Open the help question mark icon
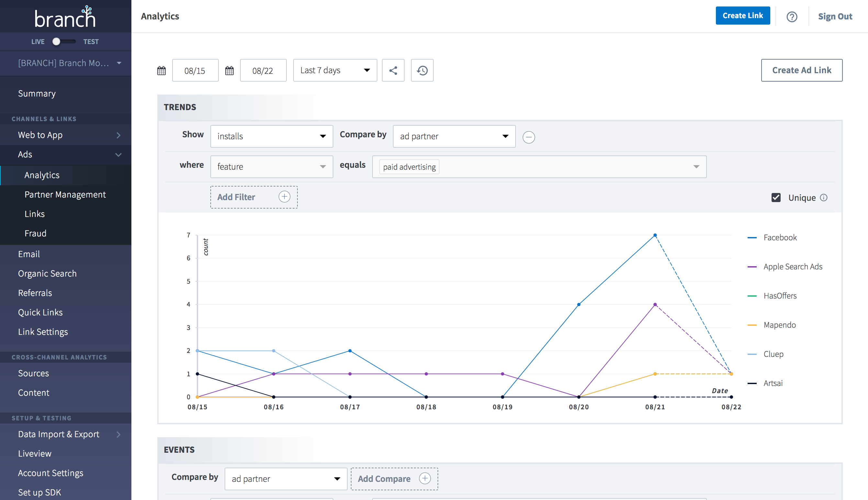This screenshot has height=500, width=868. point(792,16)
